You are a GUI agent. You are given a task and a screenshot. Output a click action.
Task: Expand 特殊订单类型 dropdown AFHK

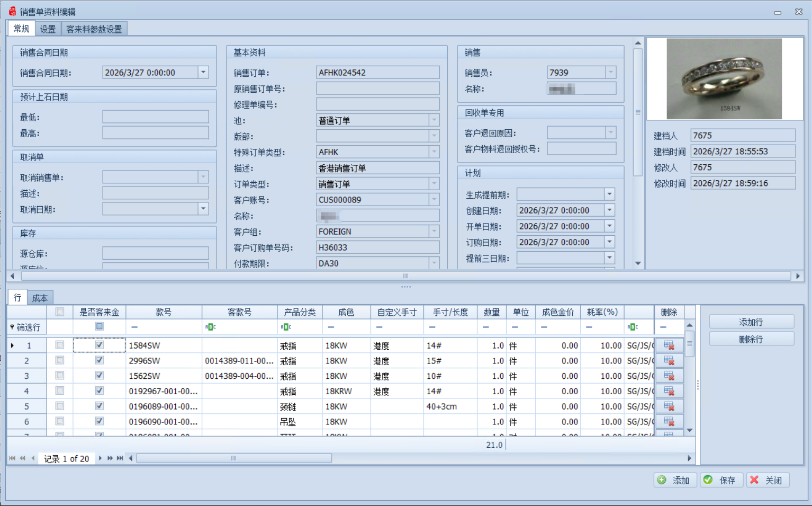click(434, 152)
